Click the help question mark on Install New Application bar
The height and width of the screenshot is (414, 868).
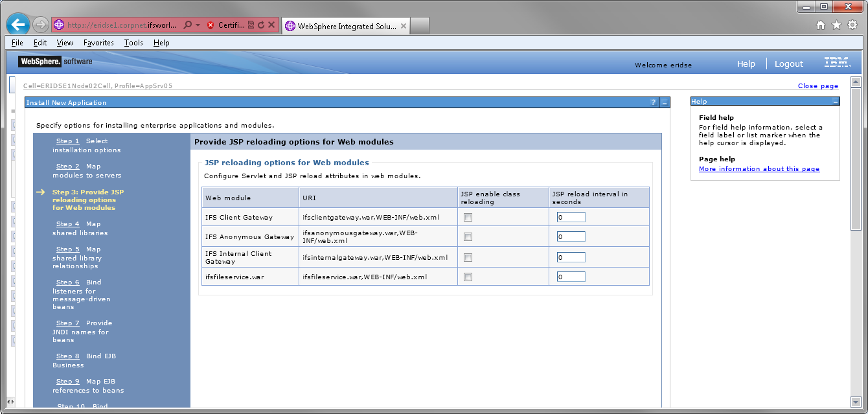[653, 102]
